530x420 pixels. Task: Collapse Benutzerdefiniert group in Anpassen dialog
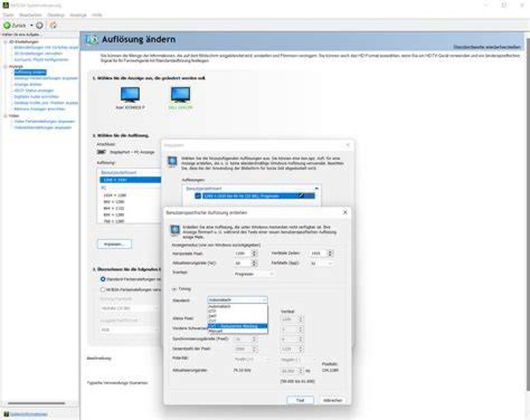[317, 188]
